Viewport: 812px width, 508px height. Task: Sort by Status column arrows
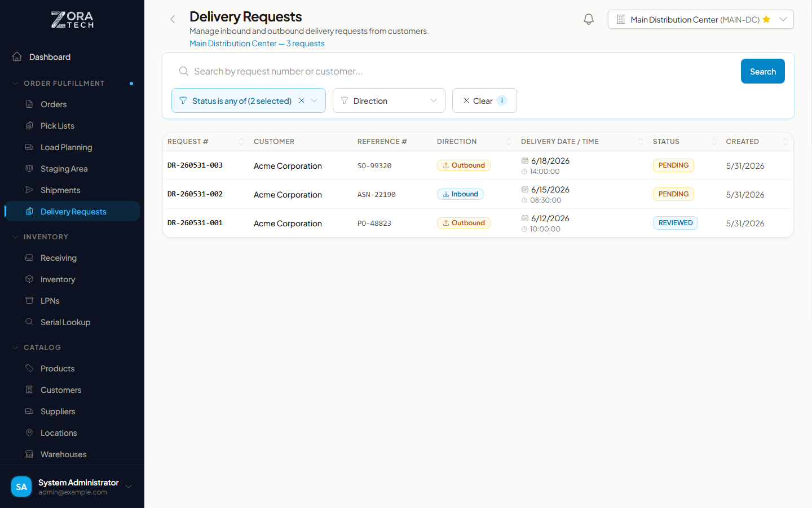[714, 142]
